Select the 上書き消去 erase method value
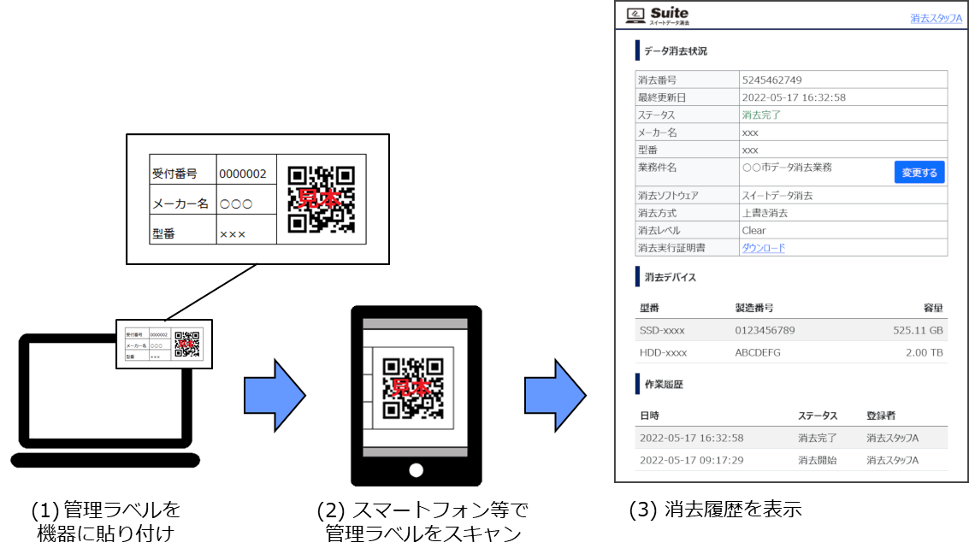Screen dimensions: 969x560 (765, 213)
